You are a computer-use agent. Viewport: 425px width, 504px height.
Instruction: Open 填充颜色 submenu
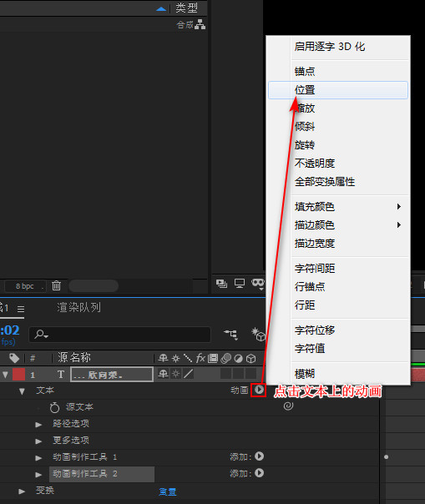pos(338,207)
